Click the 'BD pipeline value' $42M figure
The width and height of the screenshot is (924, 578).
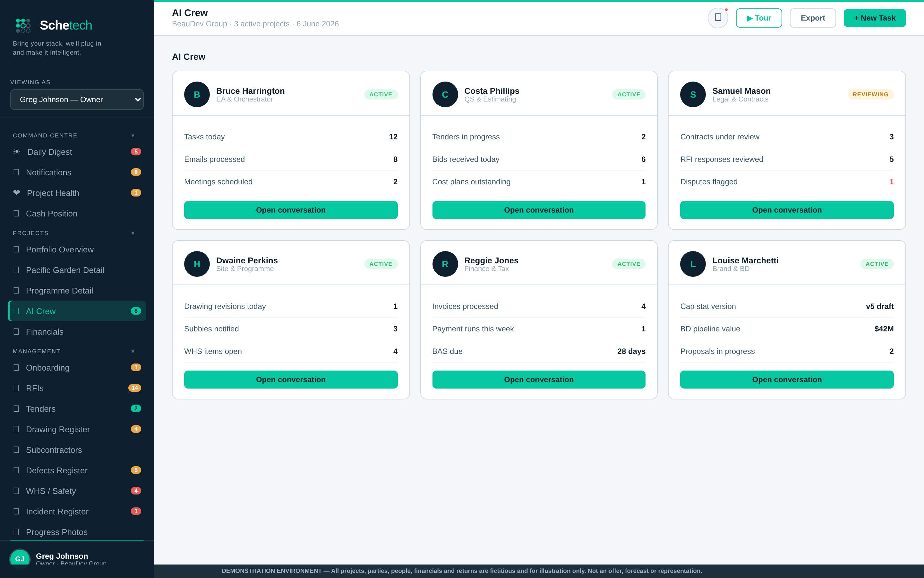pos(884,329)
